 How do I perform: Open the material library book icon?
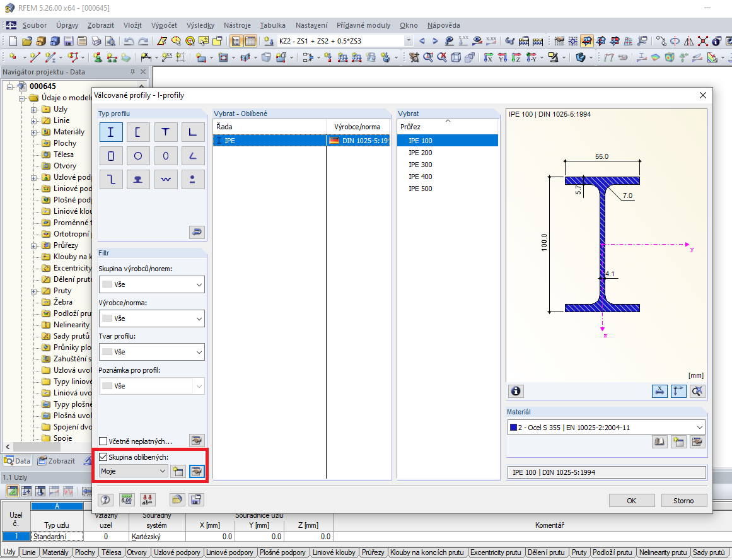(x=659, y=441)
